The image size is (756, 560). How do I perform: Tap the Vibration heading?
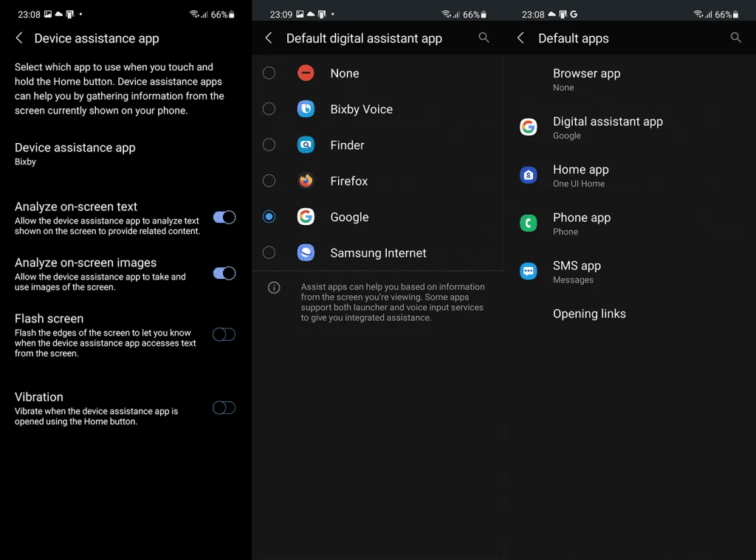38,397
